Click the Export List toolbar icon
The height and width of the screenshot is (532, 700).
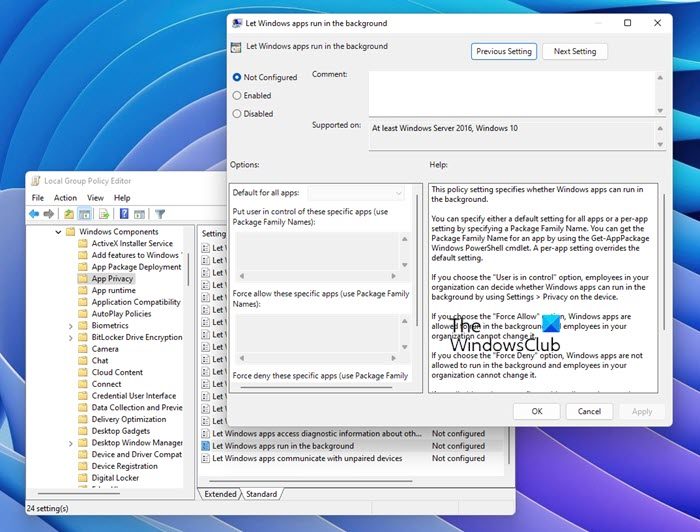coord(104,214)
